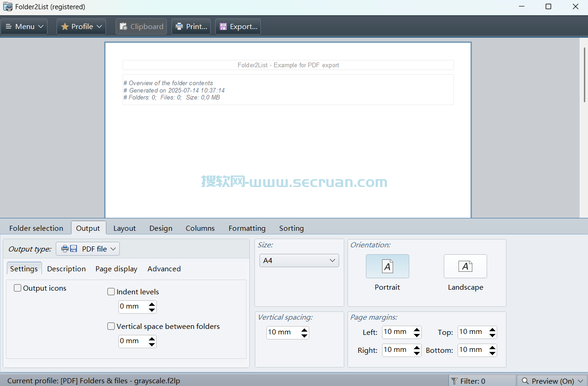Open the Page display sub-tab
588x386 pixels.
tap(116, 269)
